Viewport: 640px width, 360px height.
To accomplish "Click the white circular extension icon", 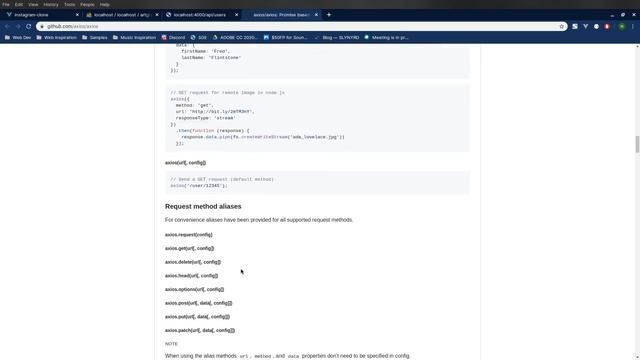I will 596,26.
